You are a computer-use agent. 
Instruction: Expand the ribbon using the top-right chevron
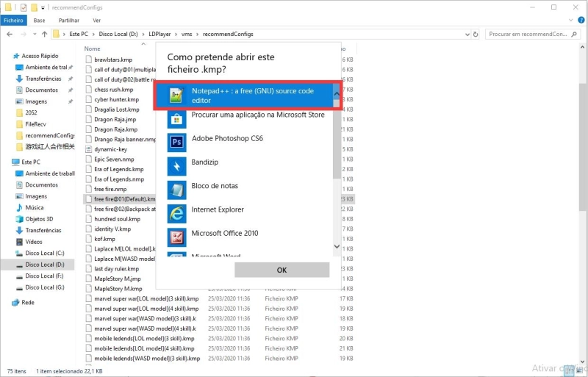pos(570,21)
